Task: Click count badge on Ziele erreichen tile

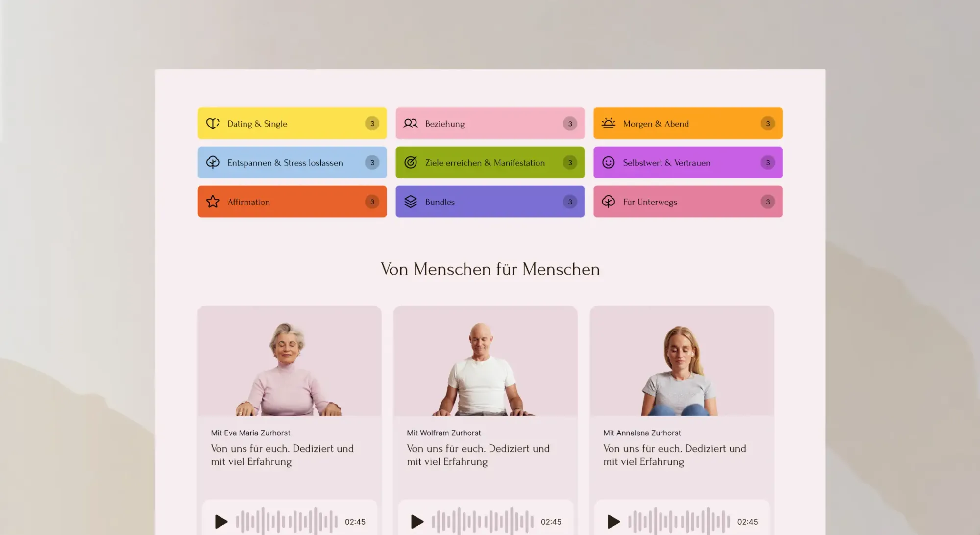Action: (x=570, y=162)
